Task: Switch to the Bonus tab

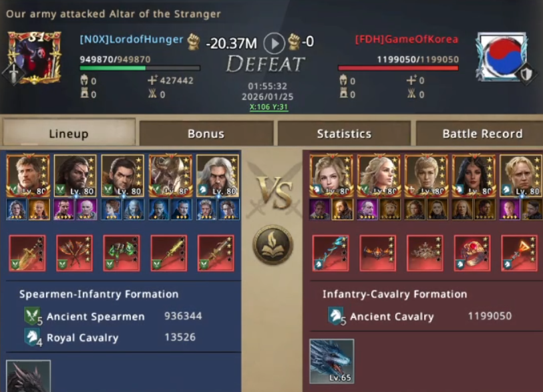Action: coord(206,134)
